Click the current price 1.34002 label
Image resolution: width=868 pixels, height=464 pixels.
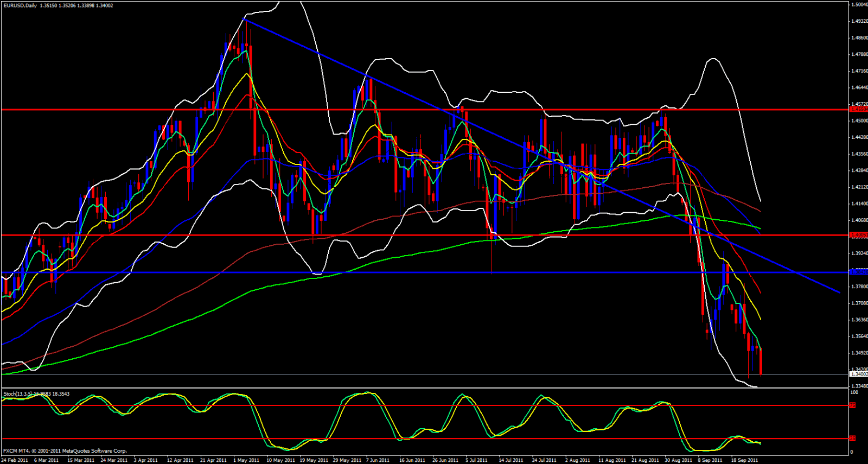pos(859,374)
